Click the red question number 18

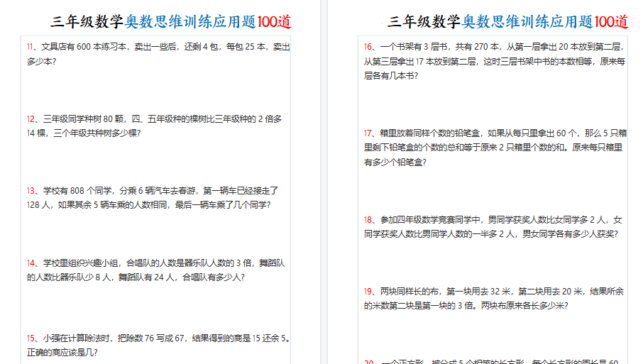(x=368, y=220)
